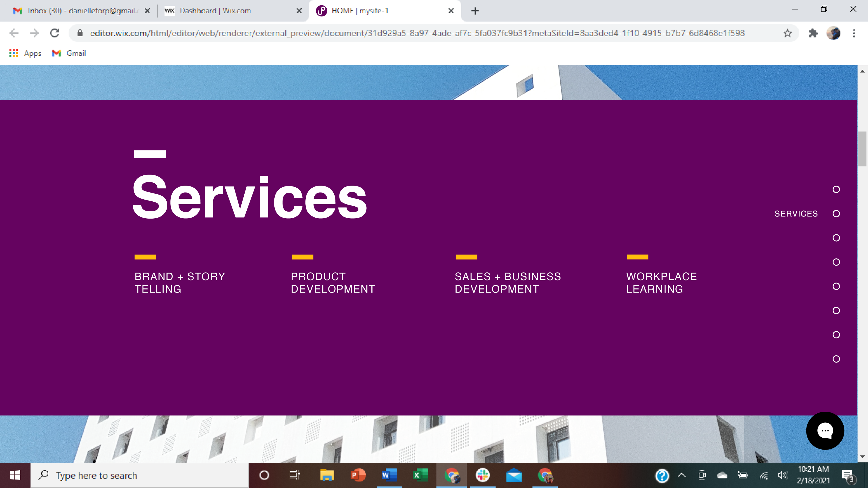Image resolution: width=868 pixels, height=488 pixels.
Task: Click the Windows search box
Action: tap(140, 475)
